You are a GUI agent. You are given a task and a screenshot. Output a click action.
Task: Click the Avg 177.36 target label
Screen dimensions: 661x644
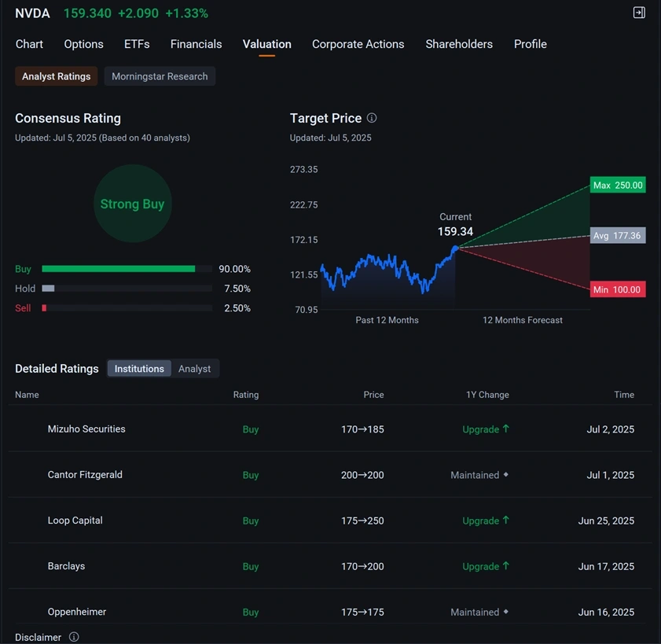(618, 236)
